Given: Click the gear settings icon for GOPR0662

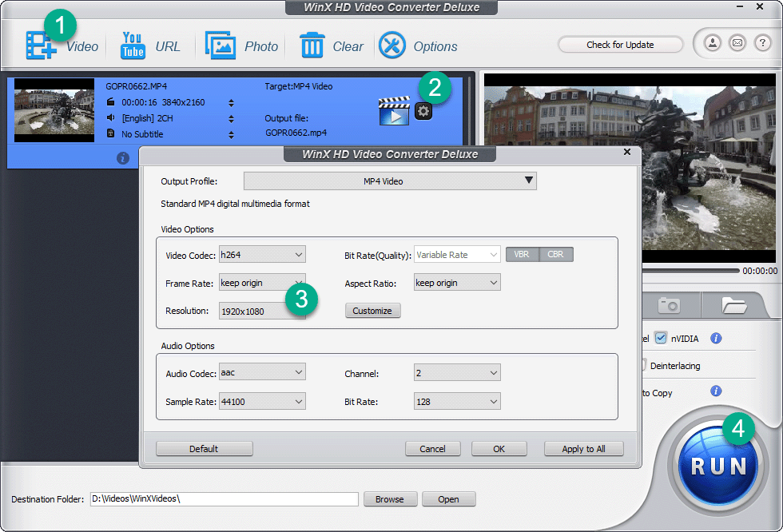Looking at the screenshot, I should (423, 111).
